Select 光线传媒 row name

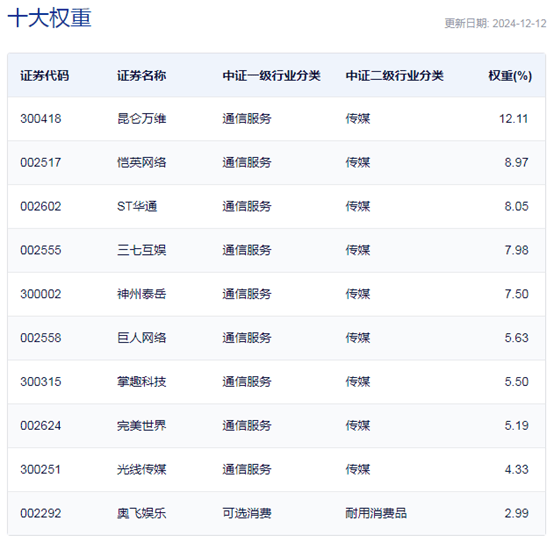pos(142,469)
